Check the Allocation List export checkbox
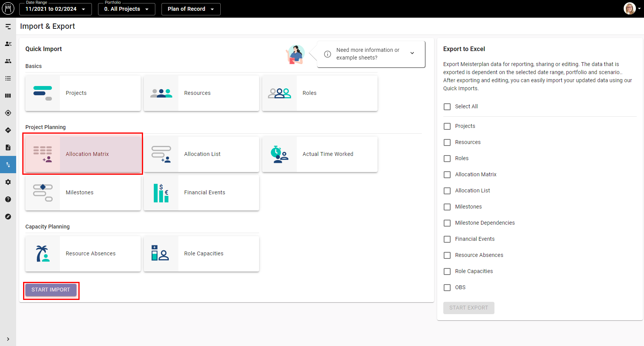 (x=447, y=191)
